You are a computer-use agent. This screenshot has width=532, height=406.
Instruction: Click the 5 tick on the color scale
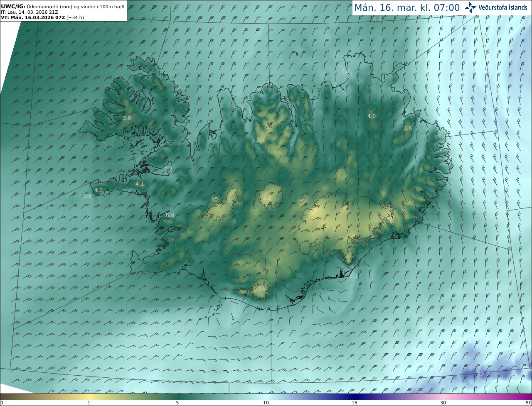177,403
